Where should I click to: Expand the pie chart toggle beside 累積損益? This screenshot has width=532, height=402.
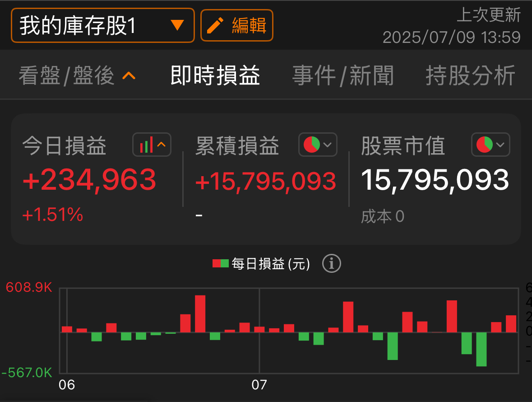pyautogui.click(x=318, y=145)
